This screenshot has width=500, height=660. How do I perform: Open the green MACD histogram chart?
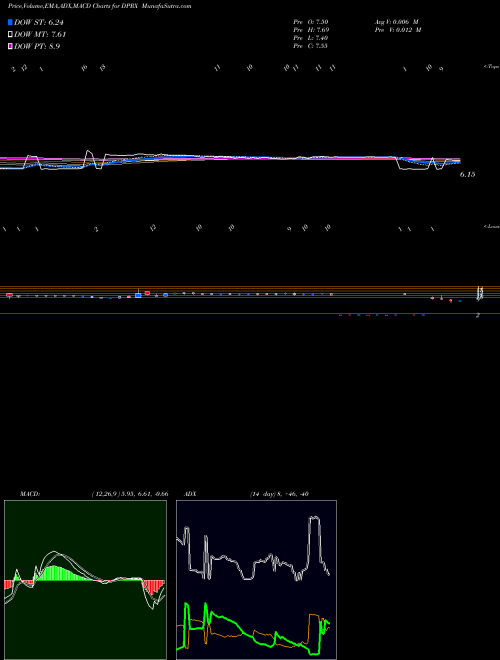(85, 580)
